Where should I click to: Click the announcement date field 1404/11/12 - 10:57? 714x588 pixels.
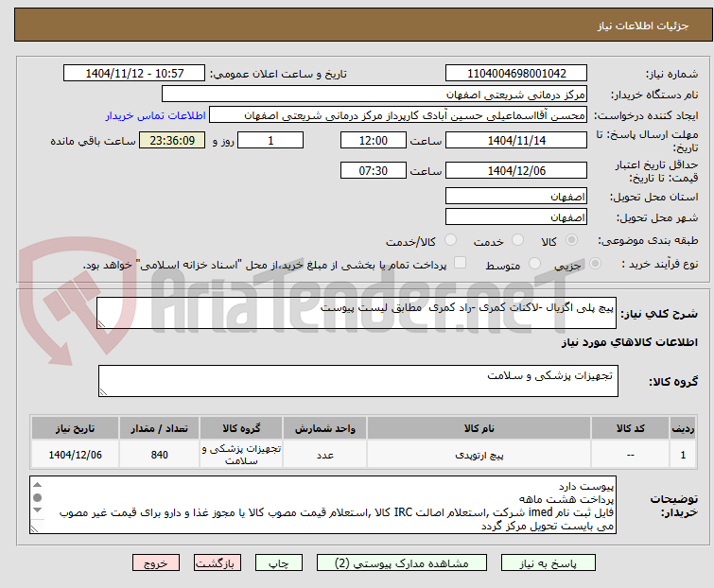click(x=134, y=74)
